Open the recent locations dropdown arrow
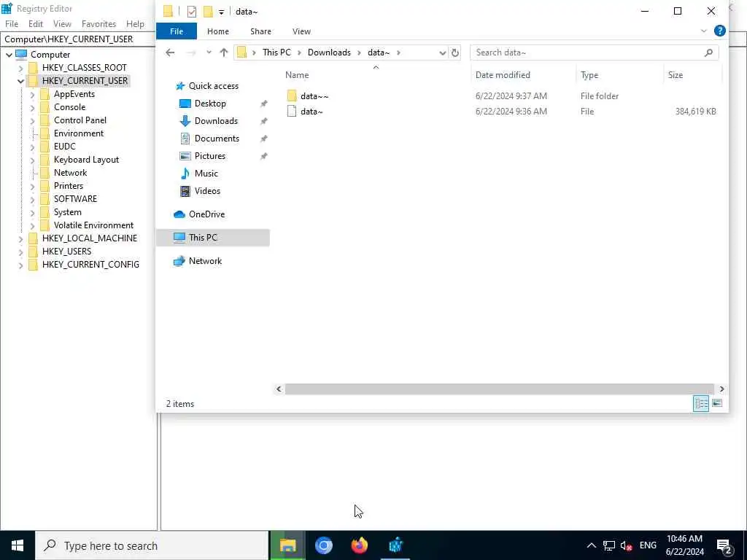The width and height of the screenshot is (747, 560). [x=209, y=52]
